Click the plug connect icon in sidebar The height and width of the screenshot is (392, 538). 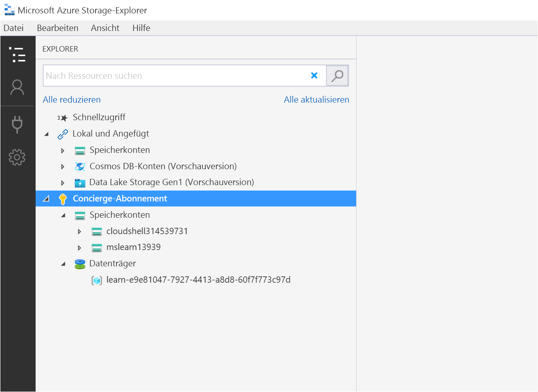click(17, 124)
